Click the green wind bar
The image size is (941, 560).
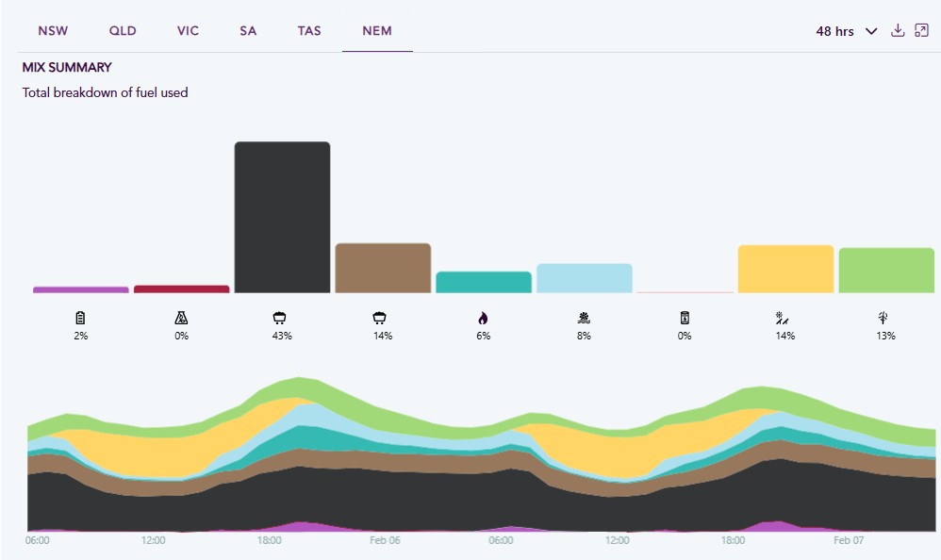point(885,270)
